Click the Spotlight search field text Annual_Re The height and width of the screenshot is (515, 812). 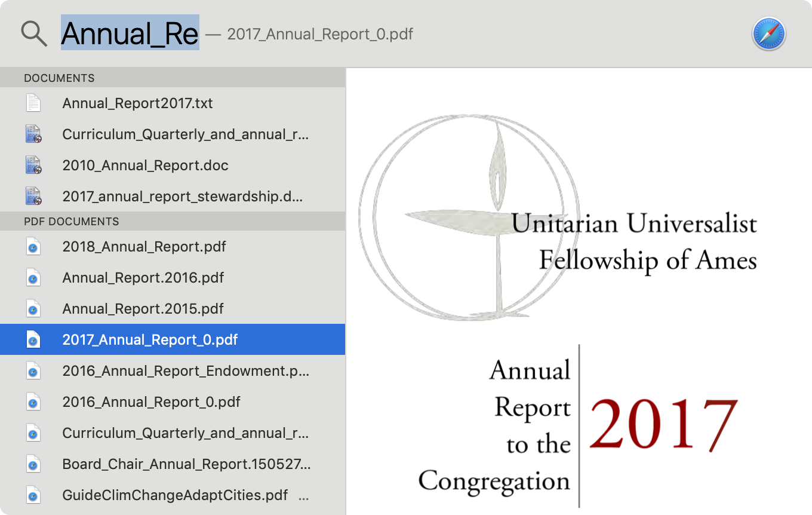[130, 33]
